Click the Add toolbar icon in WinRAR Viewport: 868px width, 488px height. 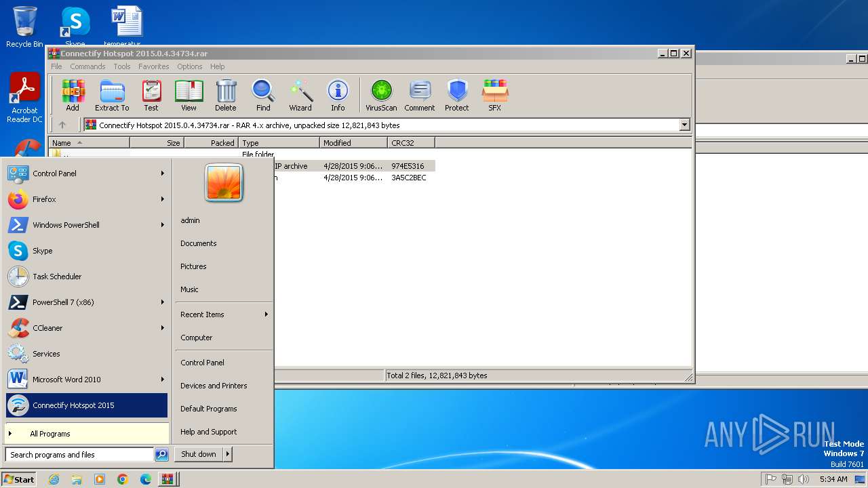point(73,96)
